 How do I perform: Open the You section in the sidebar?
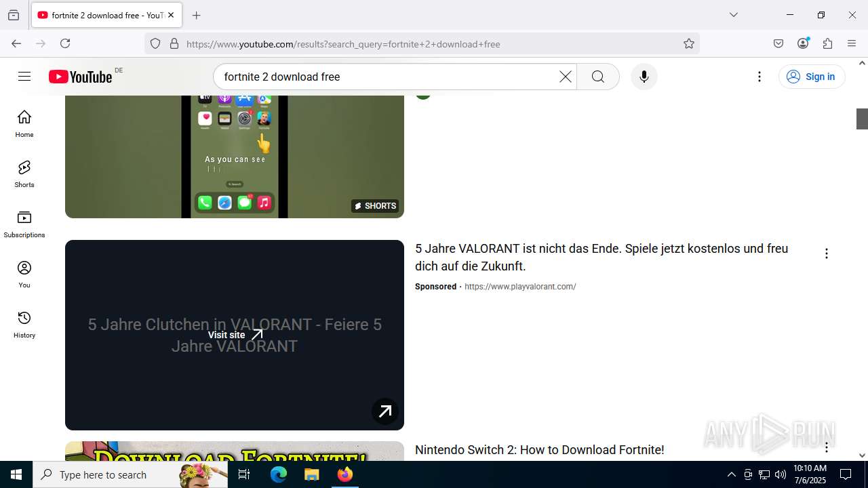pos(24,274)
